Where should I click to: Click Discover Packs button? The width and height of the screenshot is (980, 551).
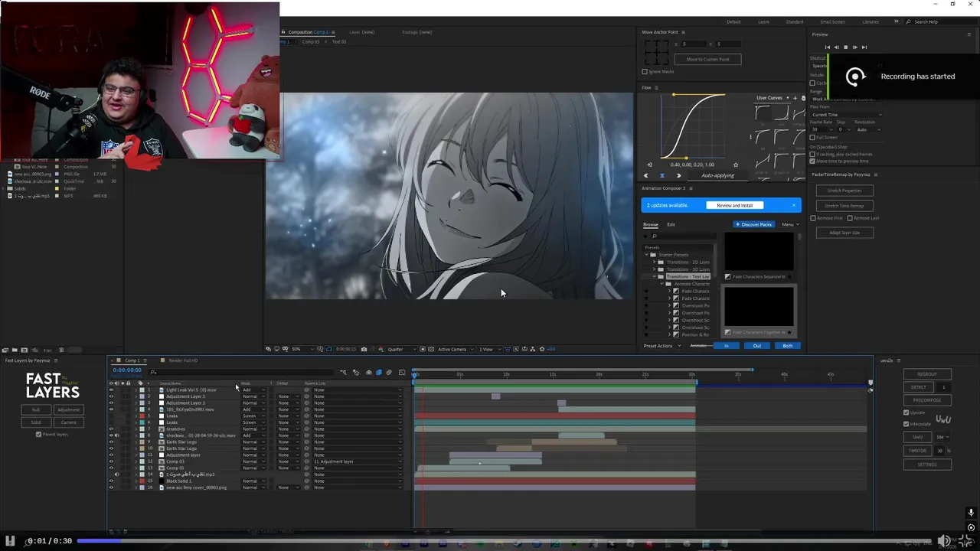754,224
